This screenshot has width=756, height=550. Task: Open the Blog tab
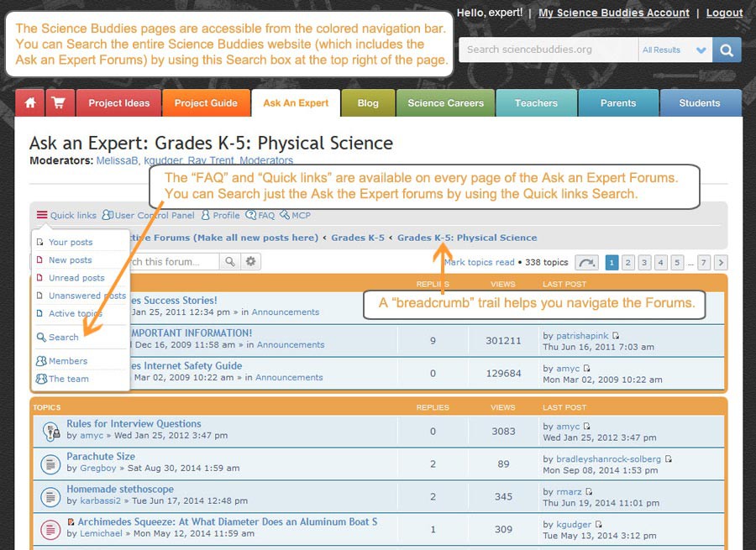tap(368, 102)
